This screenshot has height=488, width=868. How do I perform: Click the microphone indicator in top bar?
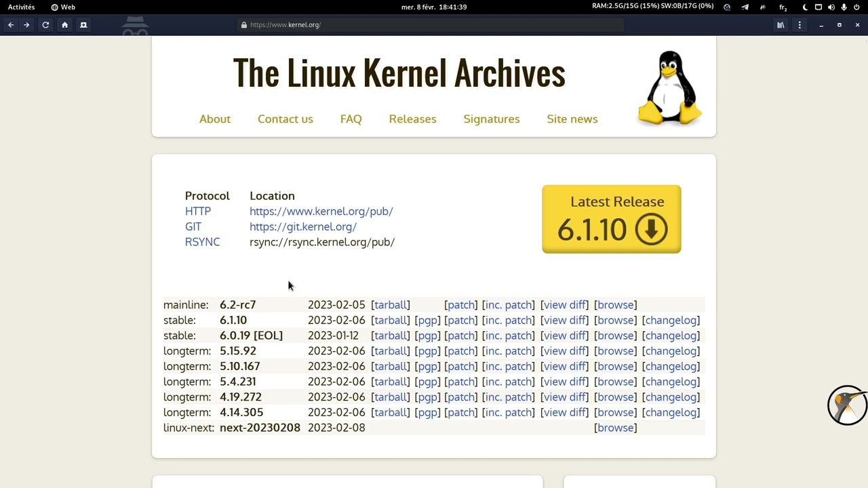(844, 7)
